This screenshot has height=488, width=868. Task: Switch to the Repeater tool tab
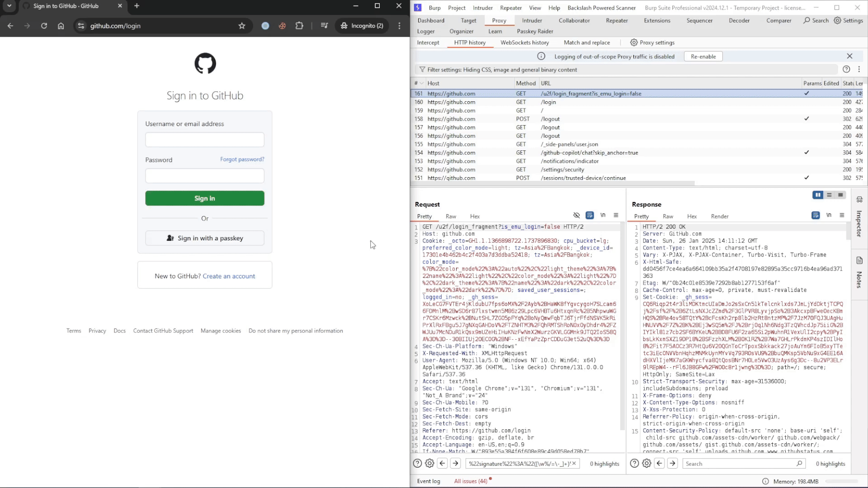(617, 20)
